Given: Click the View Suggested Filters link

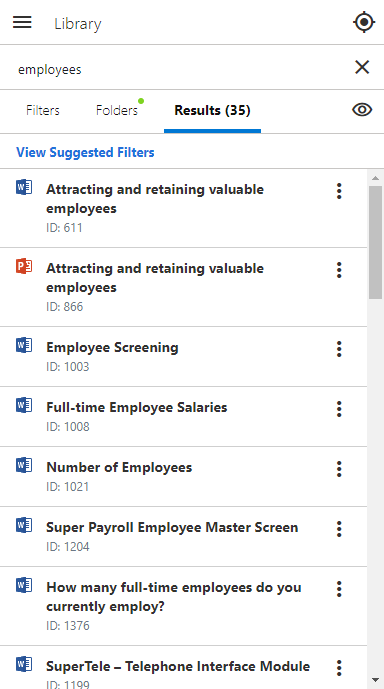Looking at the screenshot, I should 85,152.
